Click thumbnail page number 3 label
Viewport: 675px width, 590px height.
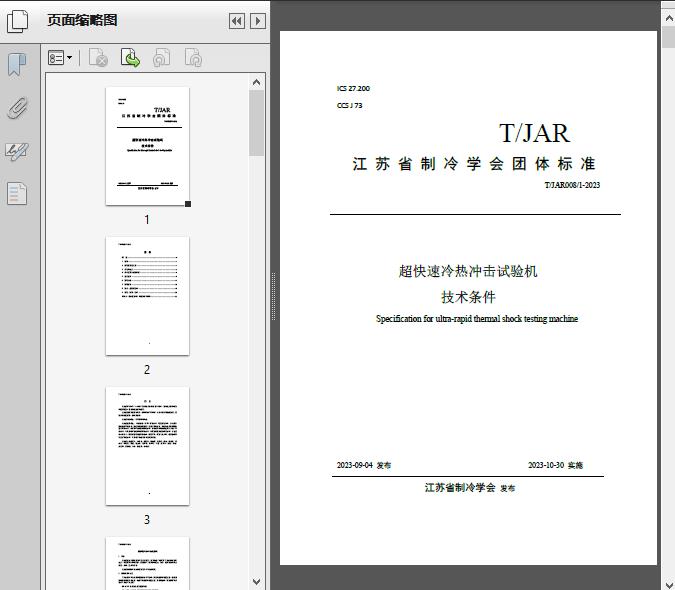[x=147, y=520]
